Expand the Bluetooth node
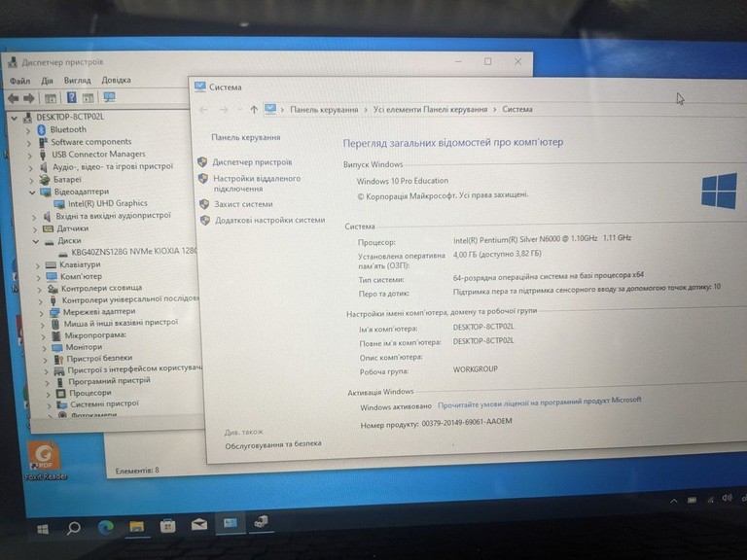The image size is (747, 560). pyautogui.click(x=27, y=130)
